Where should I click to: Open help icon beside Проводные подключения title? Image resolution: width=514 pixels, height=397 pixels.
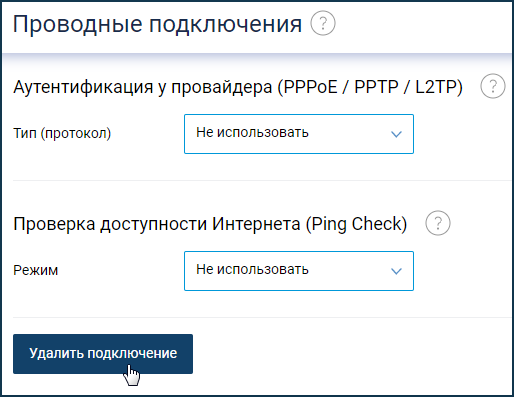coord(323,23)
